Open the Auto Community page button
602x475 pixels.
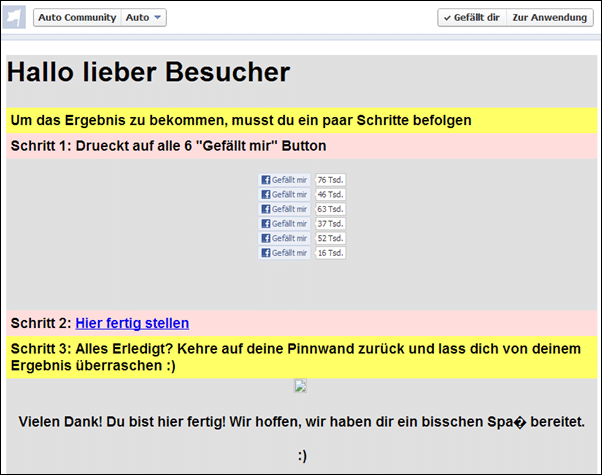[x=77, y=18]
